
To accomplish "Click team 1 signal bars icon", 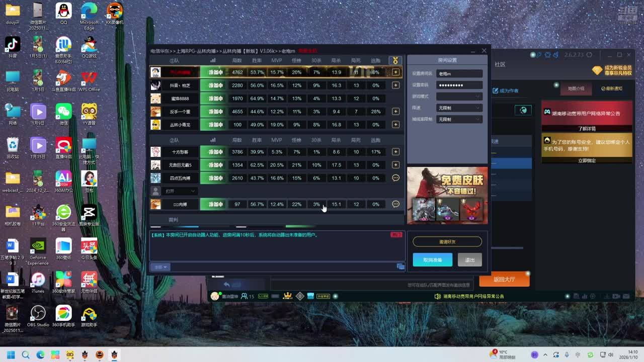I will [213, 60].
